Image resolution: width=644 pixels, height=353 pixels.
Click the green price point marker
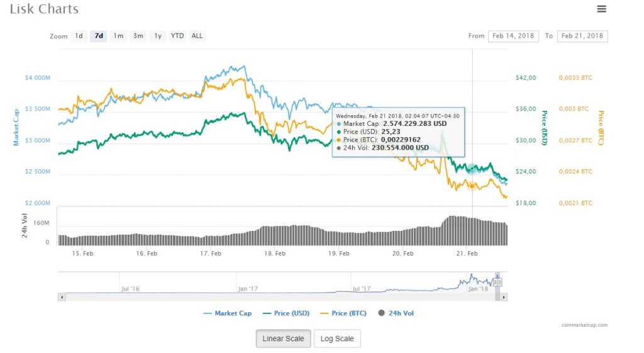point(472,168)
